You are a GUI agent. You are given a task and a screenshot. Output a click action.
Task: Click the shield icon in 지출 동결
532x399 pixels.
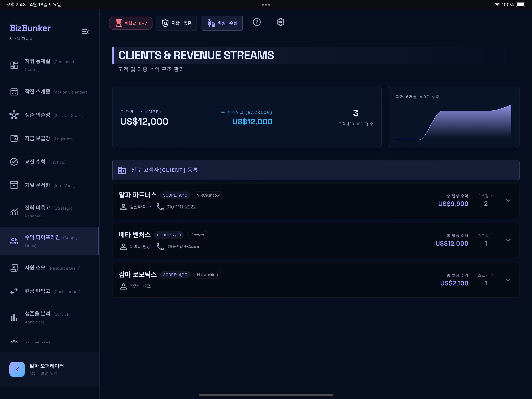tap(165, 23)
